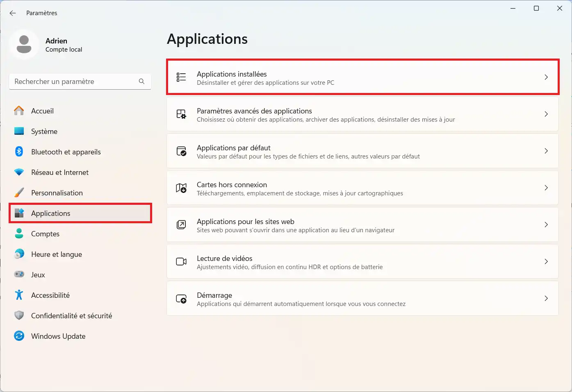Click the Confidentialité shield icon
Image resolution: width=572 pixels, height=392 pixels.
[x=19, y=315]
